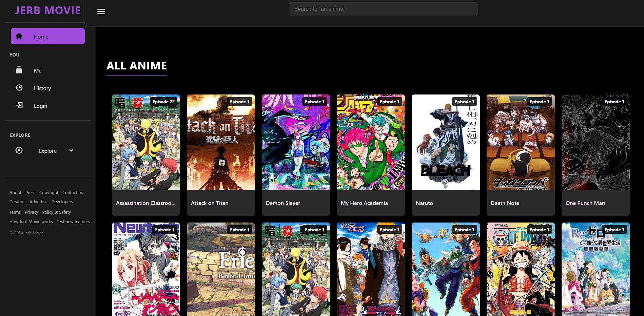Select the Me menu item
The image size is (644, 316).
coord(38,70)
